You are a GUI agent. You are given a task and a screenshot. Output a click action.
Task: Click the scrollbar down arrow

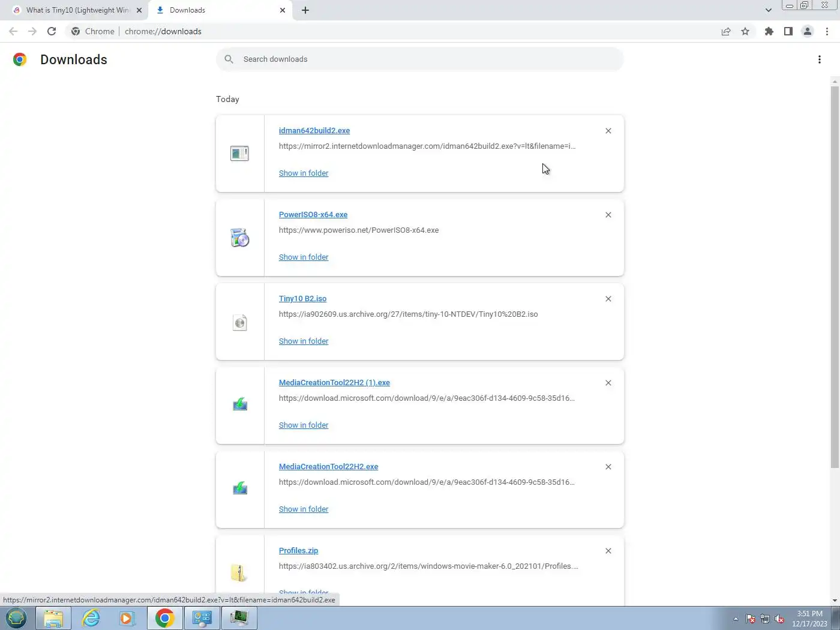click(835, 601)
